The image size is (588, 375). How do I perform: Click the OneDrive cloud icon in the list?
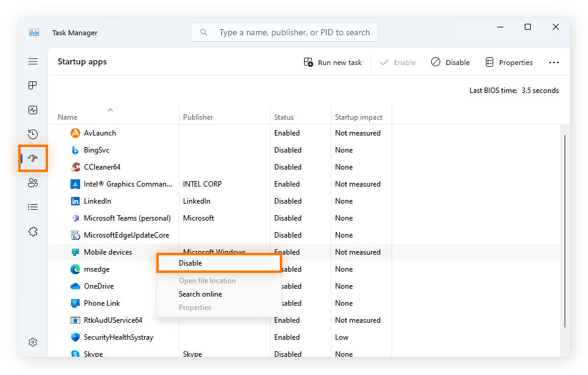(76, 286)
